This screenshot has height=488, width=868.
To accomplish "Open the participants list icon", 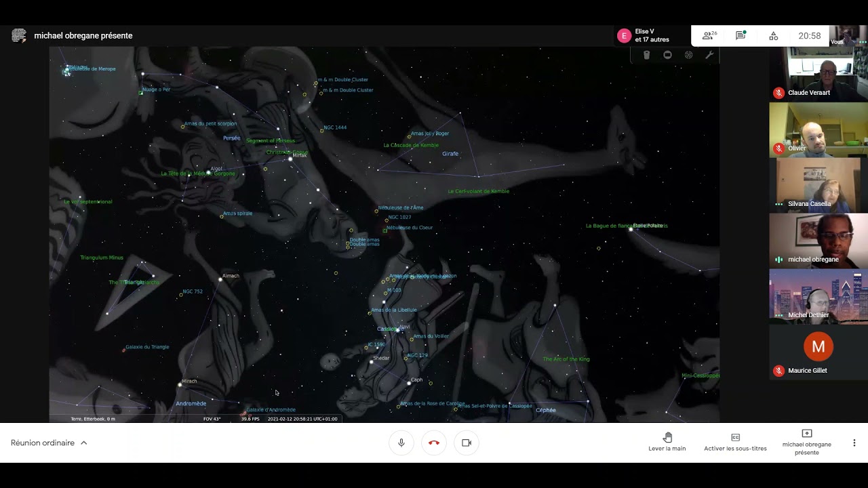I will click(x=709, y=36).
